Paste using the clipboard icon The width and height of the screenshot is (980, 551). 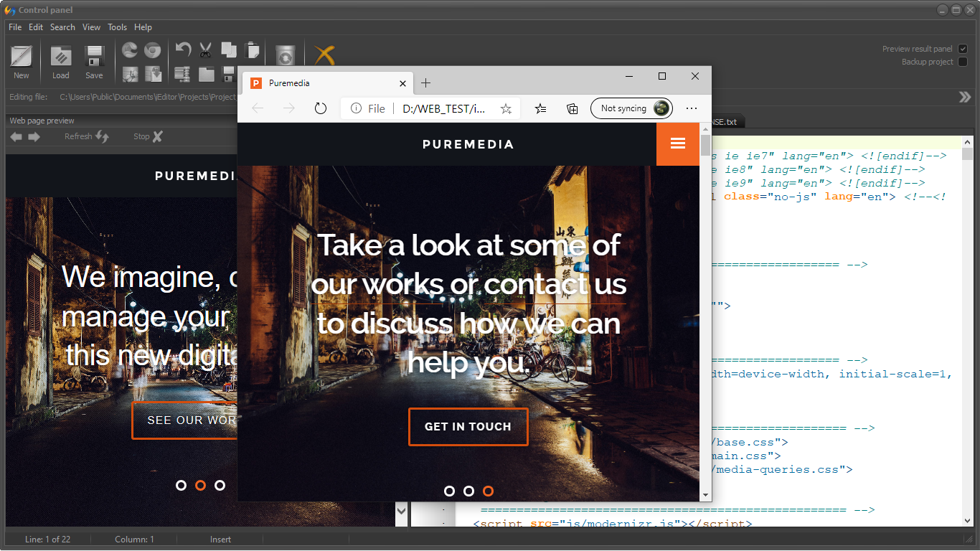click(x=252, y=50)
